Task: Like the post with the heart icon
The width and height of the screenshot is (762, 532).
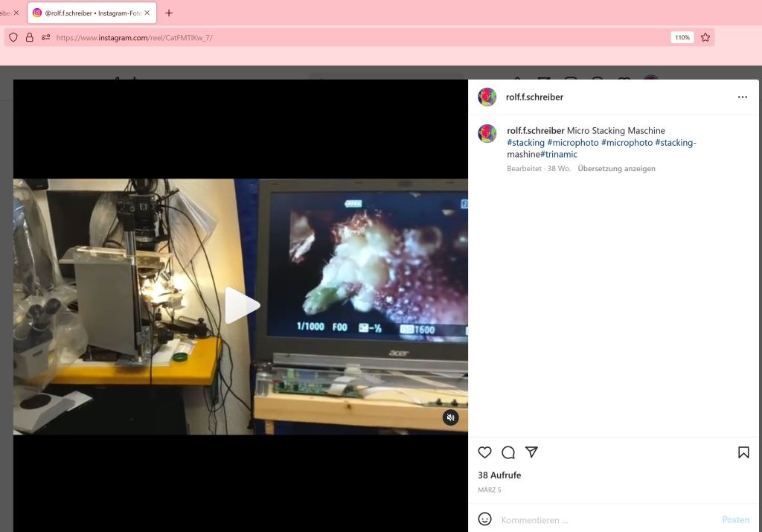Action: (485, 452)
